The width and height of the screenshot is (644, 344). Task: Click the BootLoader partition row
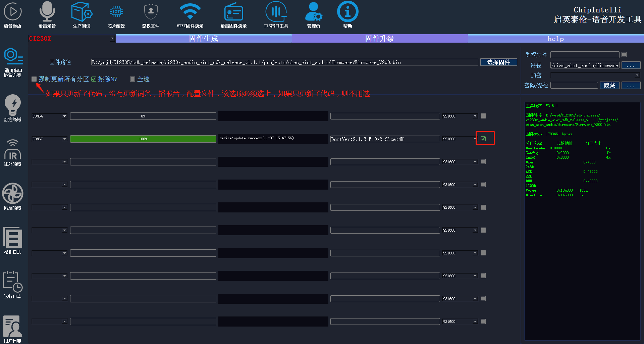tap(568, 148)
